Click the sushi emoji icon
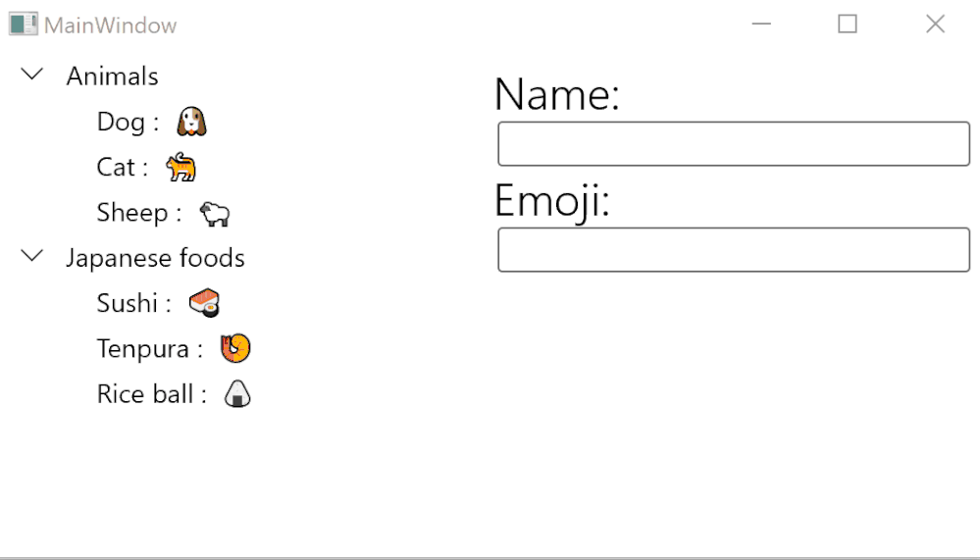 pyautogui.click(x=204, y=303)
